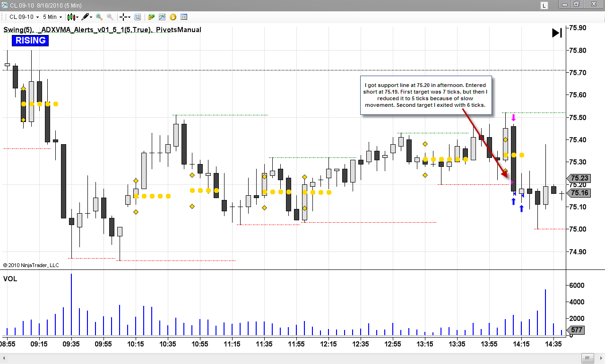Click the magenta down arrow sell marker
Image resolution: width=605 pixels, height=364 pixels.
coord(513,117)
